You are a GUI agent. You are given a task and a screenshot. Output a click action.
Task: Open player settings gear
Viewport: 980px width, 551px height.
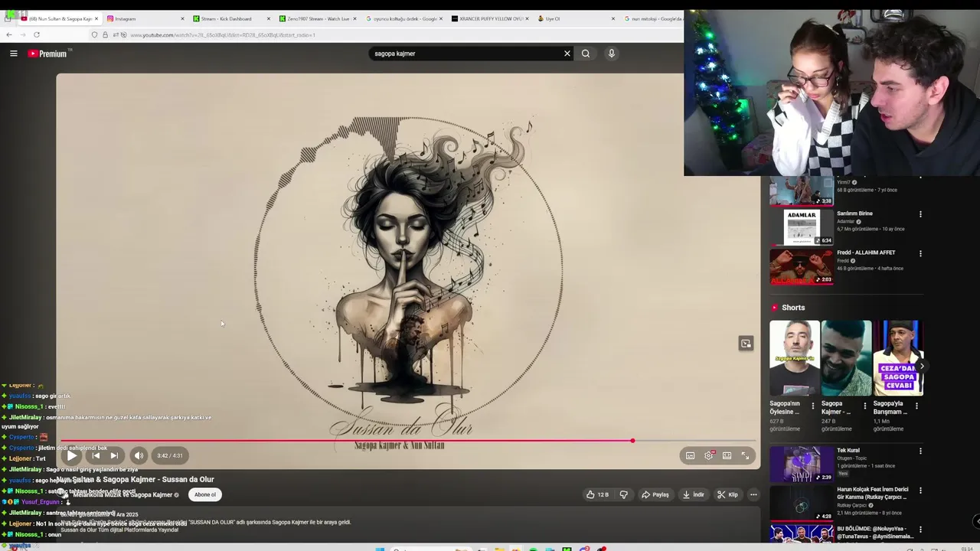(709, 455)
